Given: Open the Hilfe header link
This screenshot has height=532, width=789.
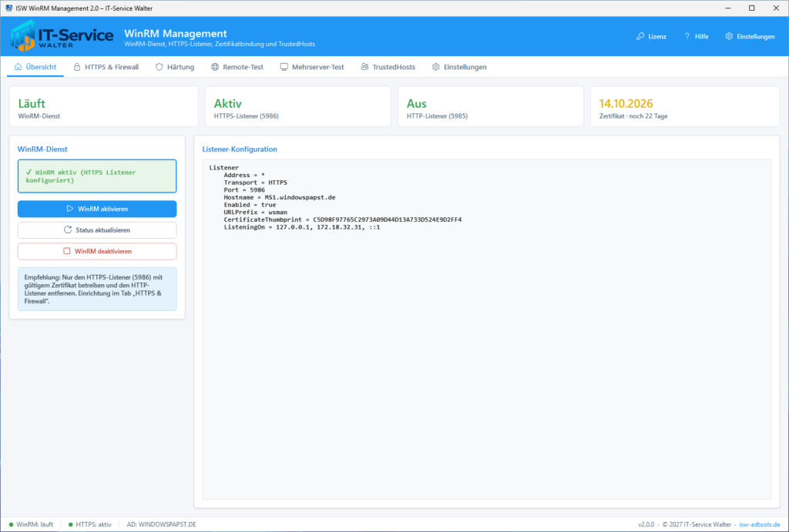Looking at the screenshot, I should coord(696,36).
